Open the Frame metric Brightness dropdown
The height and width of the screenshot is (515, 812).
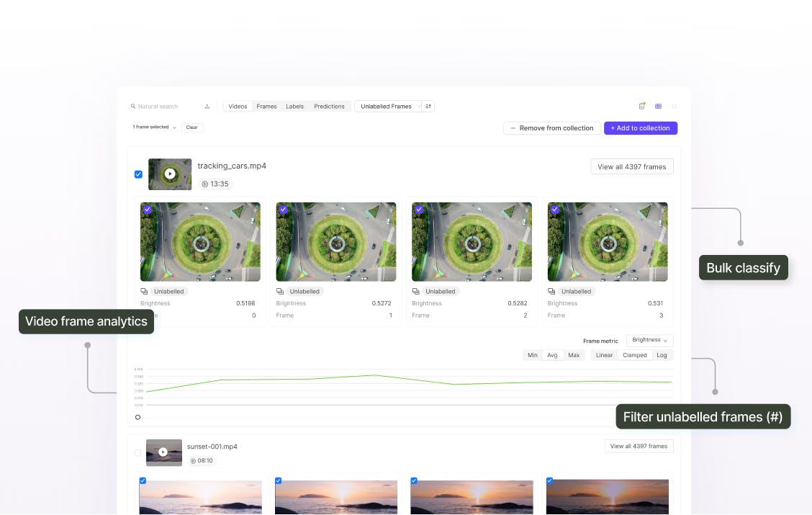click(649, 340)
